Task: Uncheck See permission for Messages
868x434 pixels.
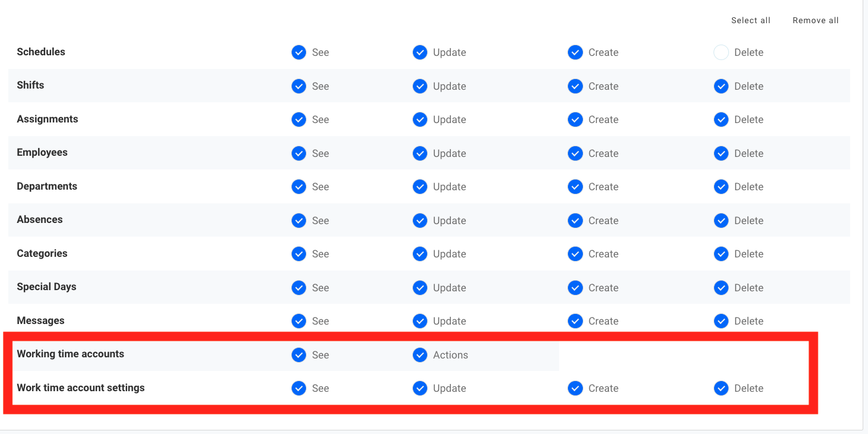Action: 298,321
